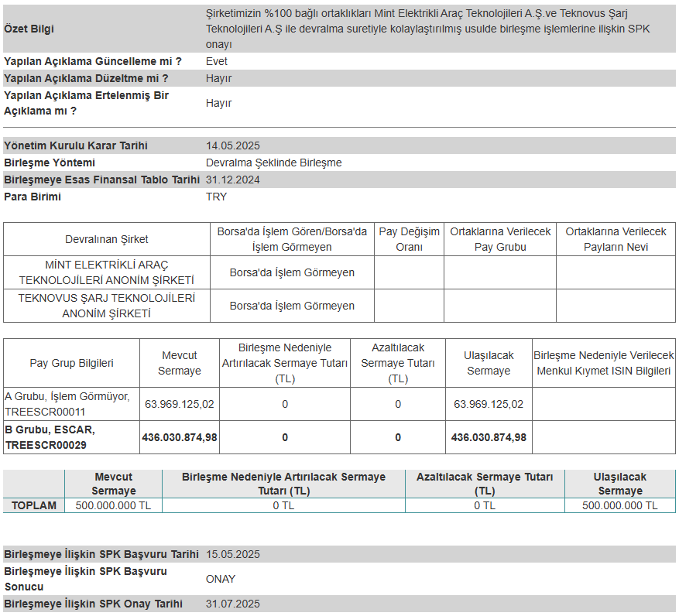679x616 pixels.
Task: Click 'Yönetim Kurulu Karar Tarihi' label
Action: [x=76, y=145]
